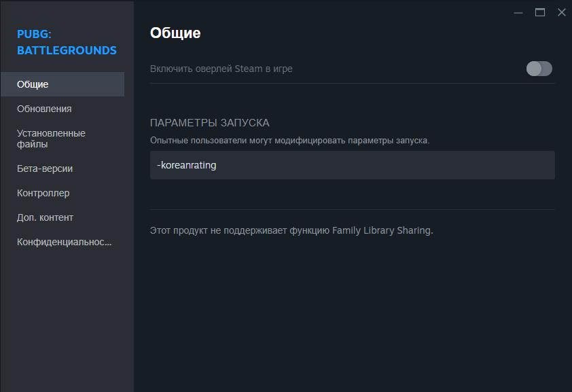Minimize the properties window
Screen dimensions: 572x392
[518, 12]
